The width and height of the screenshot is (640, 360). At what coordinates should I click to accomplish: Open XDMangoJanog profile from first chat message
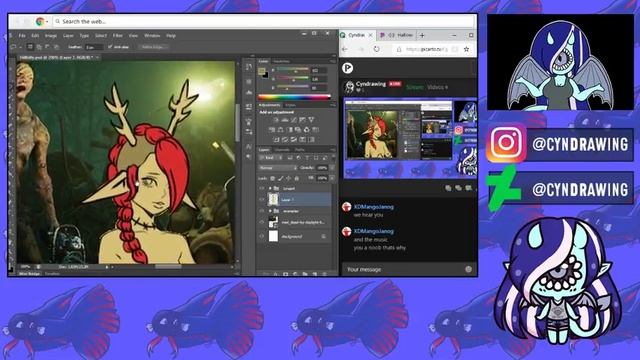(373, 207)
